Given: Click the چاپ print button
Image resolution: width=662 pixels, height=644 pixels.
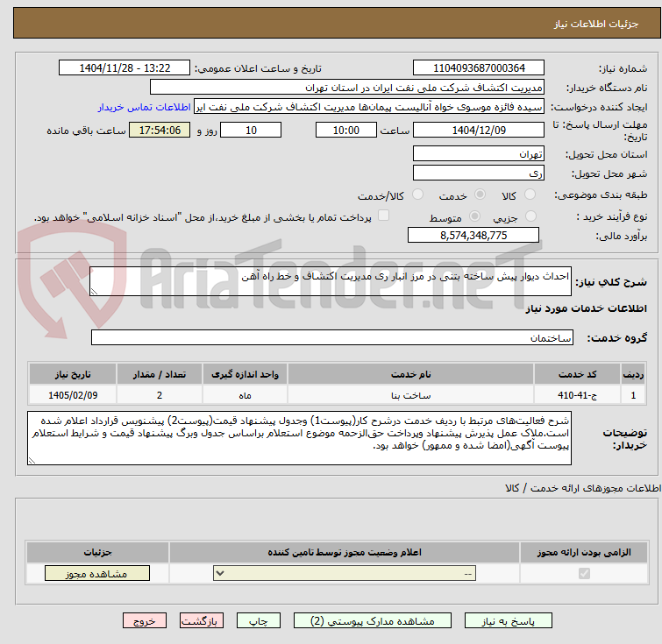Looking at the screenshot, I should click(x=259, y=621).
